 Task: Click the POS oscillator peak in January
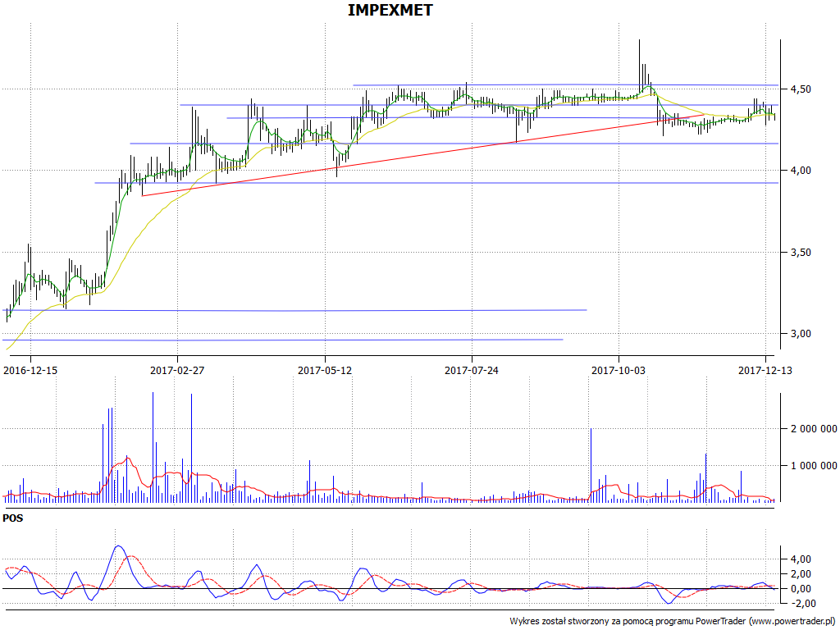(118, 546)
